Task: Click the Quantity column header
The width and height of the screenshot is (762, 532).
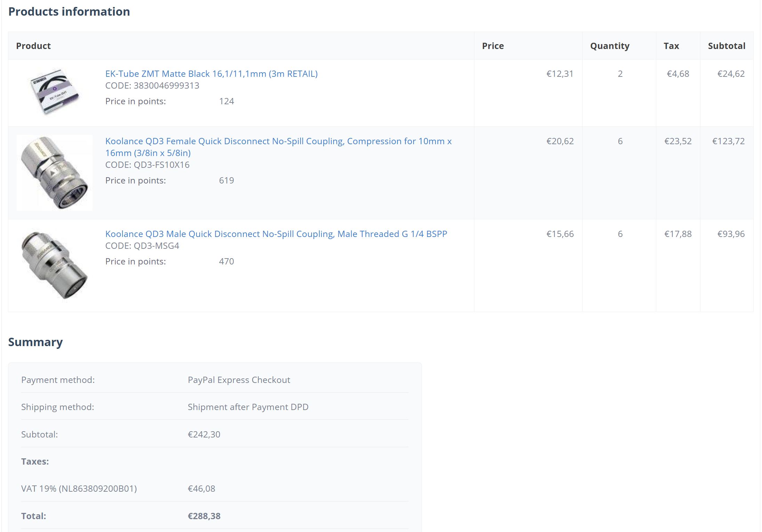Action: click(609, 46)
